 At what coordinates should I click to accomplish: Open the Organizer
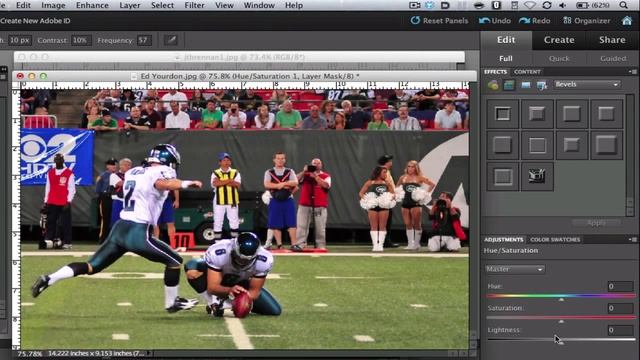tap(587, 20)
